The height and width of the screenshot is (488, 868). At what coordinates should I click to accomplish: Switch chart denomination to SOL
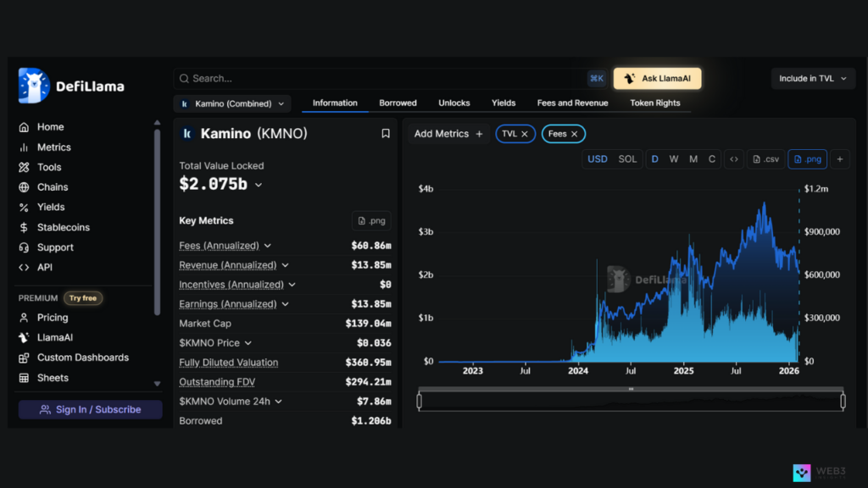click(627, 159)
